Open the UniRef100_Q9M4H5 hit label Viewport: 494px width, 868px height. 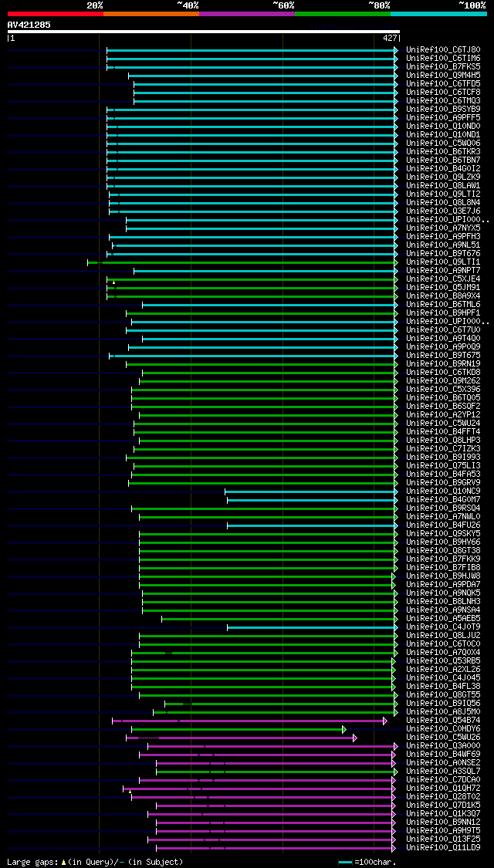click(x=443, y=76)
